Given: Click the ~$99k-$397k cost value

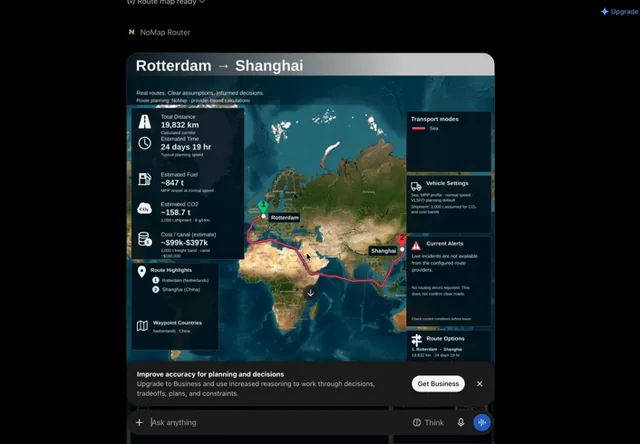Looking at the screenshot, I should [184, 243].
